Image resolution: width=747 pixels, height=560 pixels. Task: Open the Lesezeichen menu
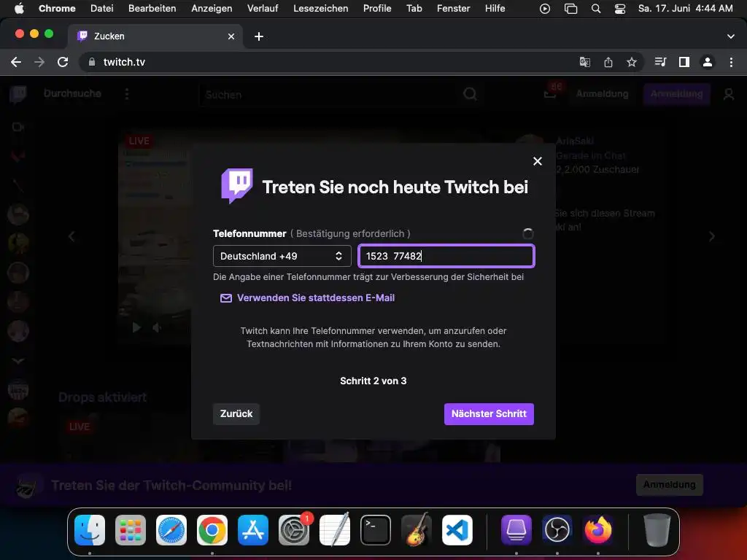pyautogui.click(x=321, y=8)
